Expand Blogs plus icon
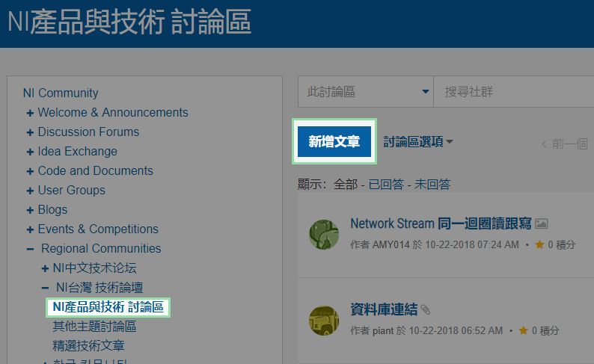 click(x=30, y=210)
